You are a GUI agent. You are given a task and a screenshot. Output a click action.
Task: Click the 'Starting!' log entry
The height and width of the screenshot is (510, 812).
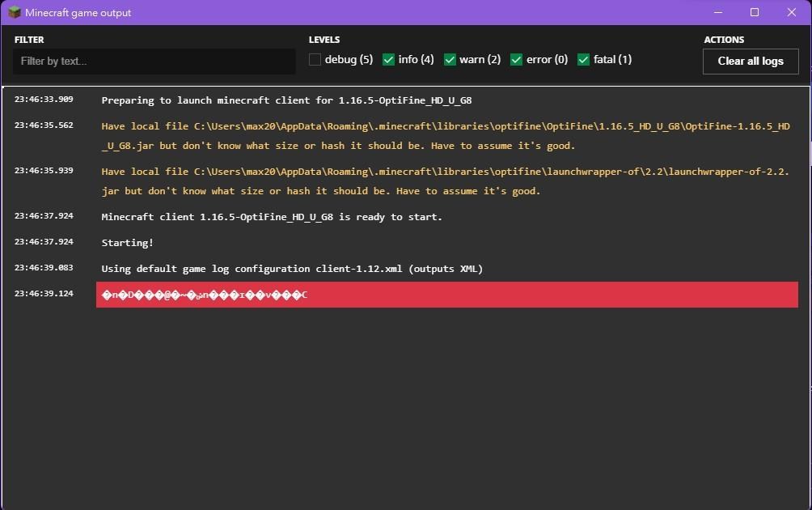128,243
